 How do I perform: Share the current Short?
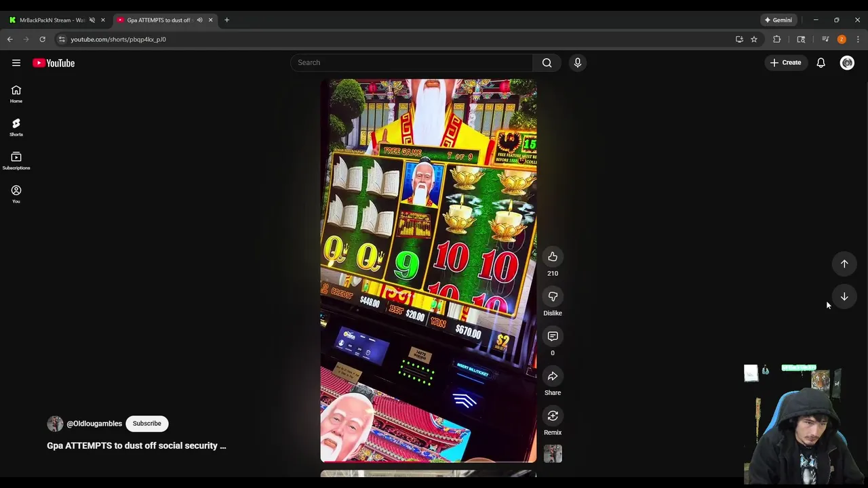pos(553,376)
